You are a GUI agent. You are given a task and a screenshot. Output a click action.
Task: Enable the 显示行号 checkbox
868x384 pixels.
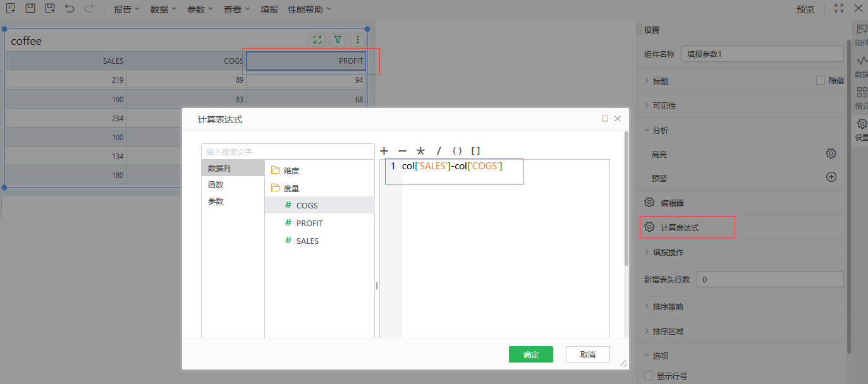(x=648, y=376)
